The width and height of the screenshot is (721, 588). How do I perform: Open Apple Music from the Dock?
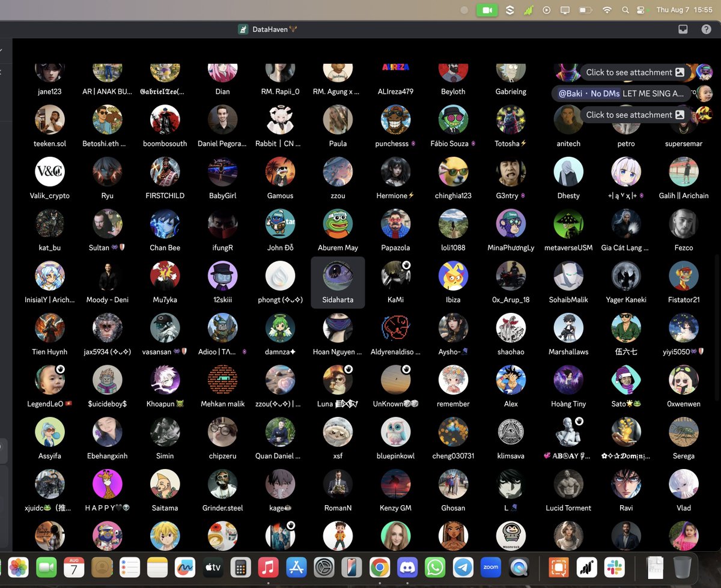click(268, 566)
